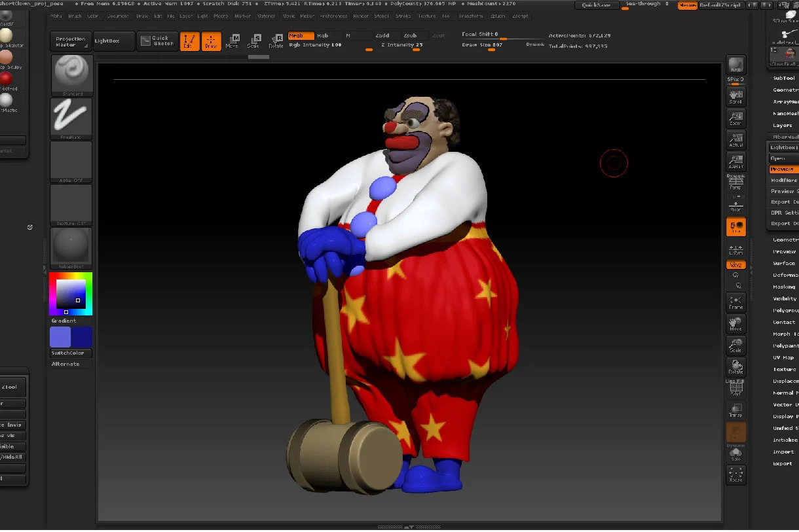The image size is (799, 532).
Task: Click the light blue main color swatch
Action: [60, 337]
